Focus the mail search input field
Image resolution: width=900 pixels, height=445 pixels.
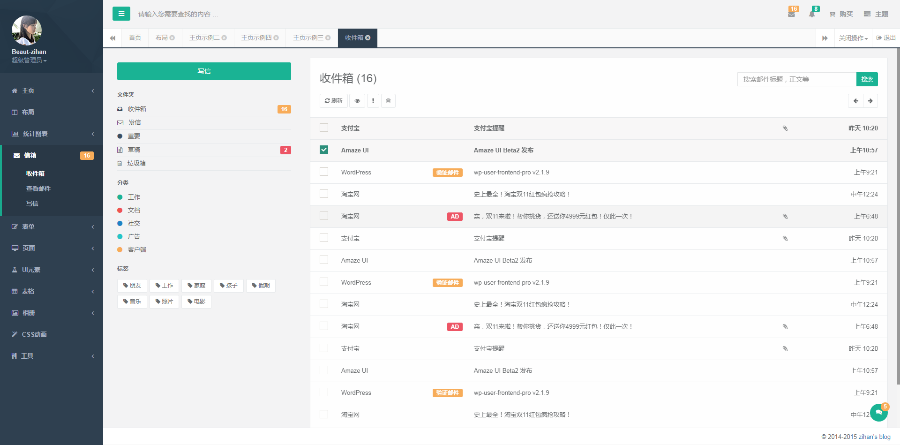pos(796,79)
